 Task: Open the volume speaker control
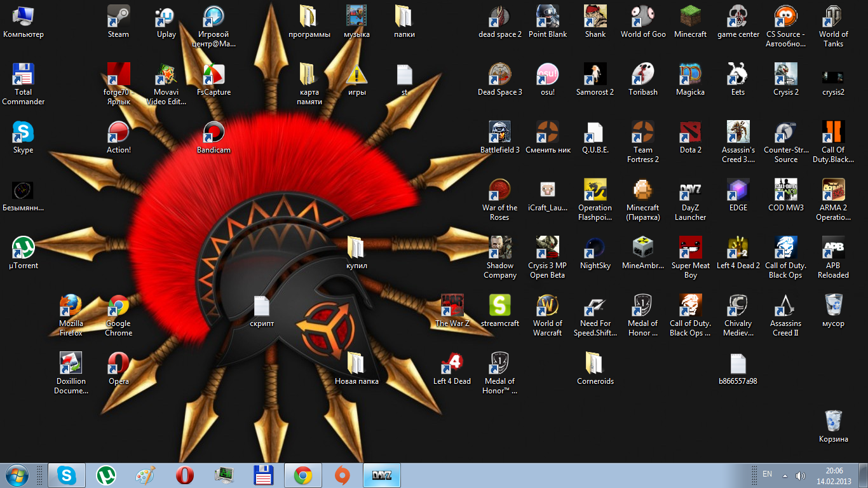(800, 475)
